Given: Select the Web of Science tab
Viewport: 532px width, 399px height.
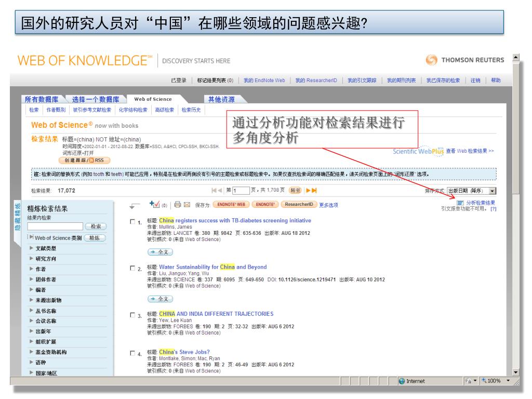Looking at the screenshot, I should point(153,99).
